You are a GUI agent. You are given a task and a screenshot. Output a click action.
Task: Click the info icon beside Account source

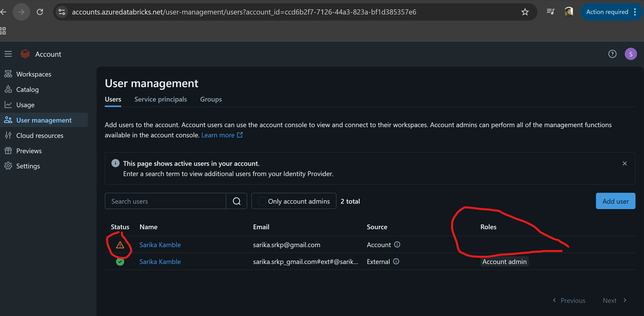pos(397,244)
